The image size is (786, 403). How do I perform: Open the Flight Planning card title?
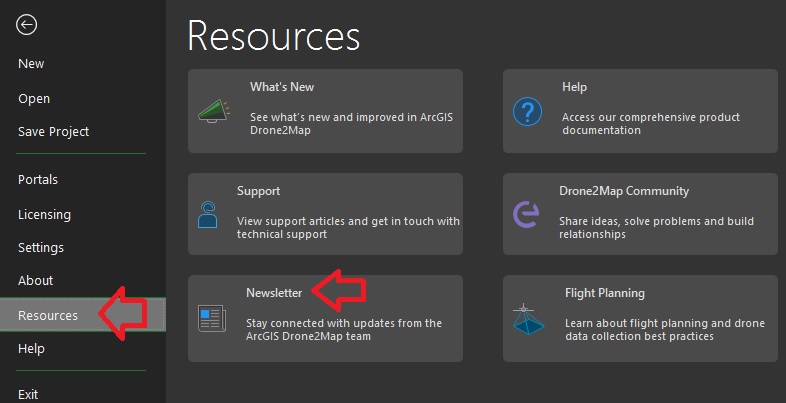coord(605,293)
